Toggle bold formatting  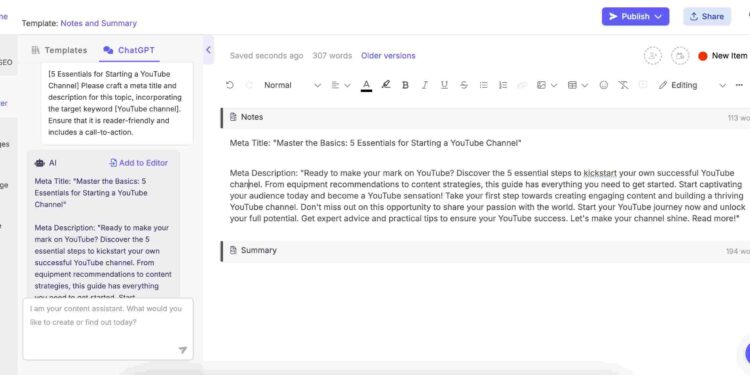pyautogui.click(x=405, y=85)
